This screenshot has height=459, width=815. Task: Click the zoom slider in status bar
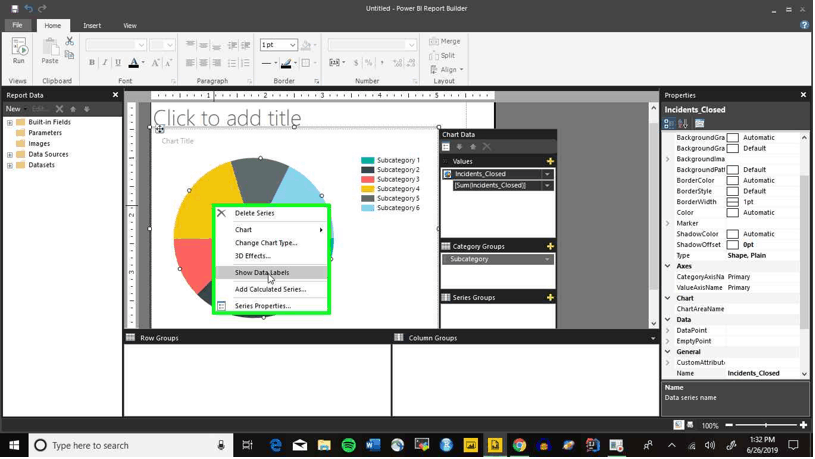pos(765,425)
